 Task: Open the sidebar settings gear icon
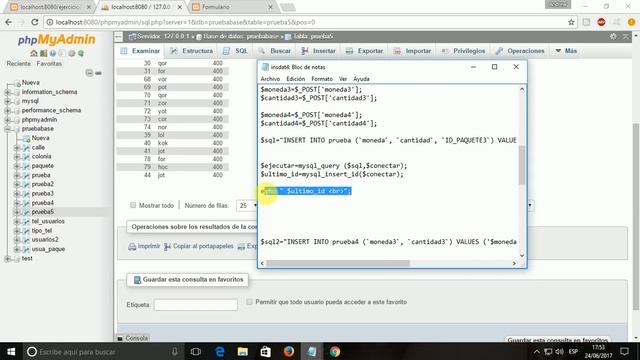click(x=71, y=53)
